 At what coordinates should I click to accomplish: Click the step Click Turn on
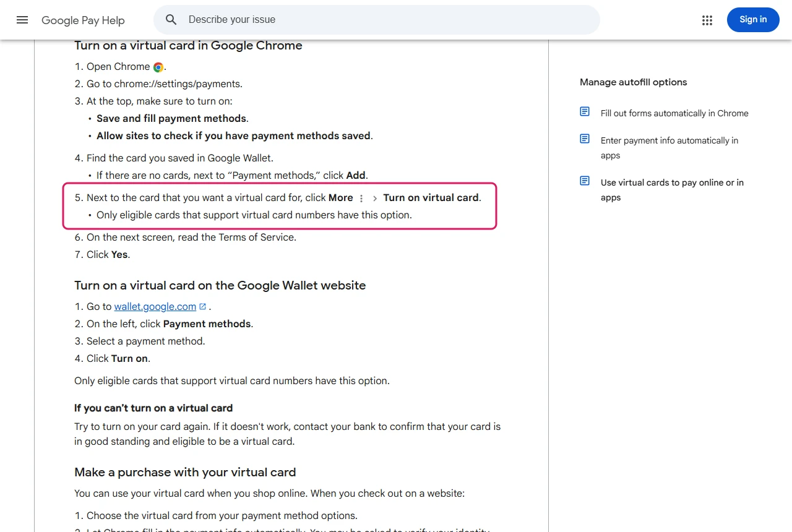click(118, 358)
